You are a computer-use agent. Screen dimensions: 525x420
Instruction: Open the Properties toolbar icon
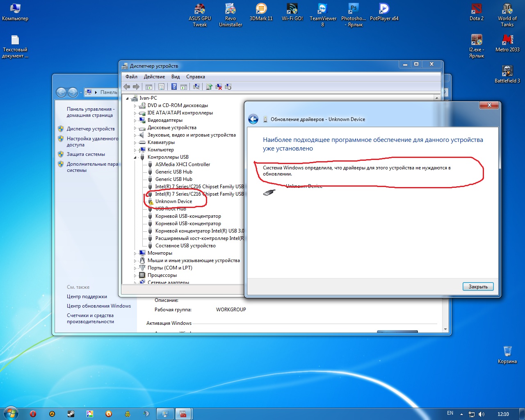coord(161,87)
